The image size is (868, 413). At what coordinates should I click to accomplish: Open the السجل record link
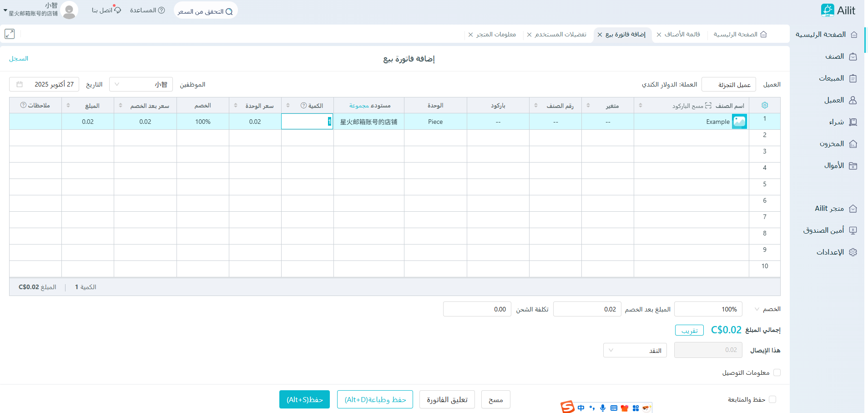pyautogui.click(x=19, y=59)
